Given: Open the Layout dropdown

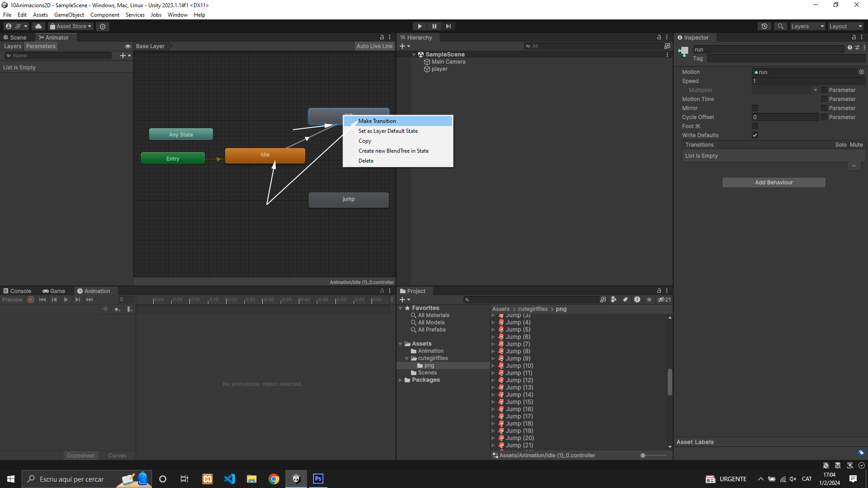Looking at the screenshot, I should (845, 26).
